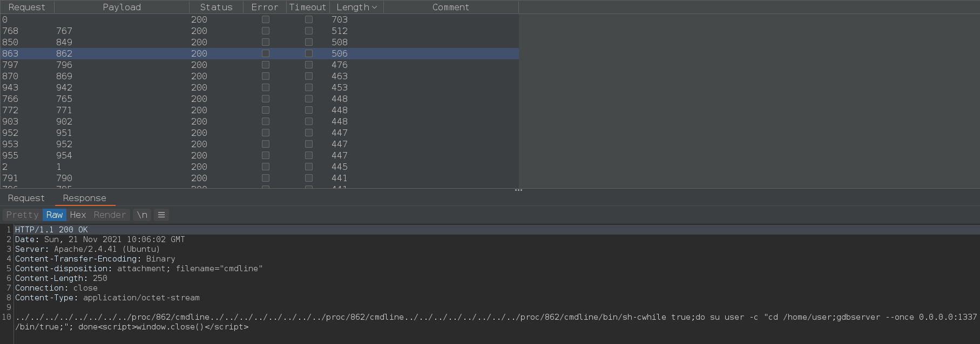The width and height of the screenshot is (980, 344).
Task: Click the Render view button
Action: pyautogui.click(x=110, y=215)
